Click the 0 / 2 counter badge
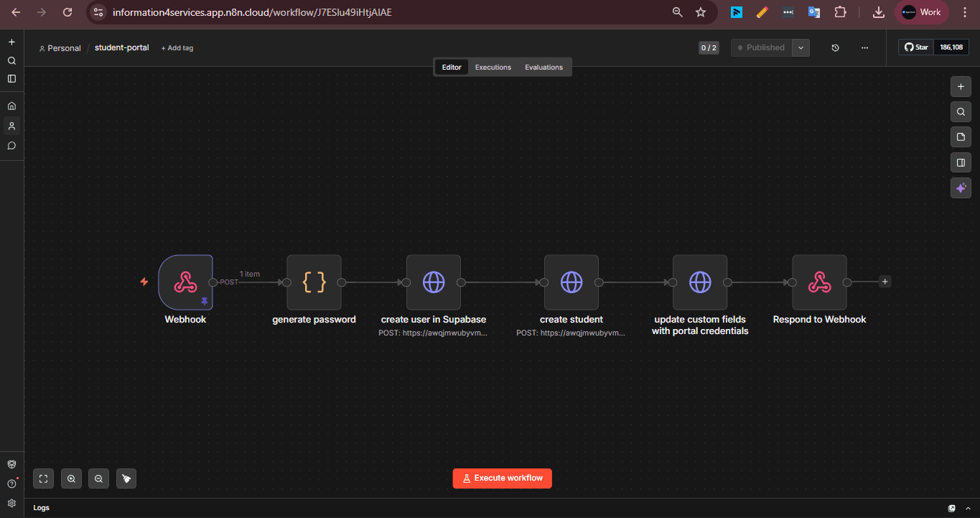The image size is (980, 518). point(709,47)
